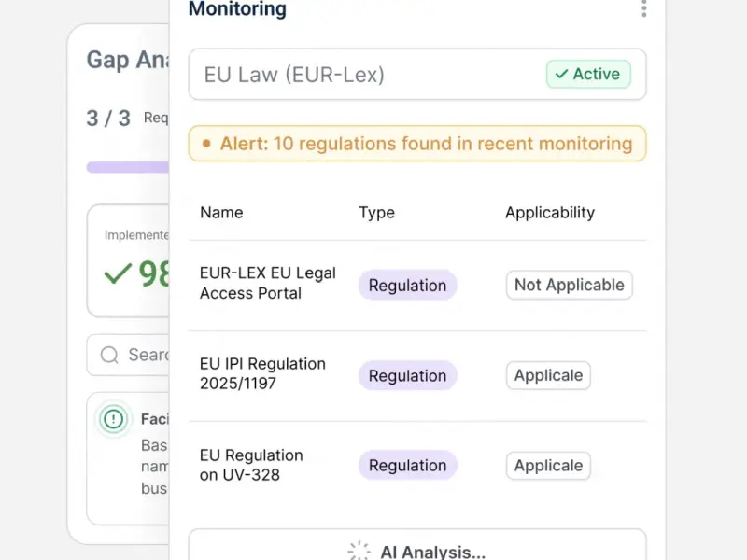Click the Gap Analysis search field
The height and width of the screenshot is (560, 747).
pos(128,355)
